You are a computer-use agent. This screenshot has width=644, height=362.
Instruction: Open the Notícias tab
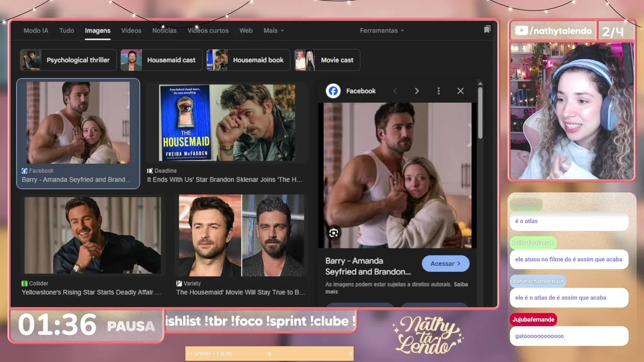165,31
